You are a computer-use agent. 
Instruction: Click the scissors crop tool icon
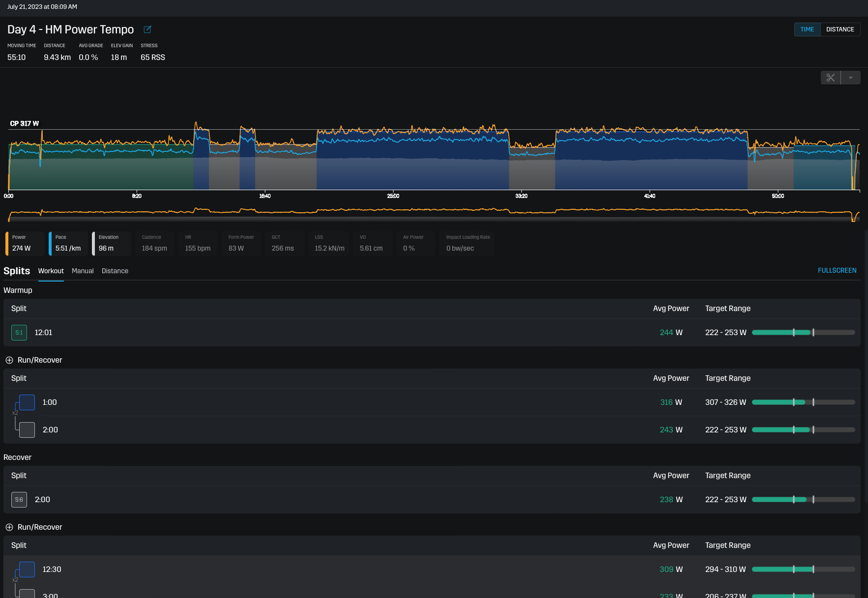point(831,78)
